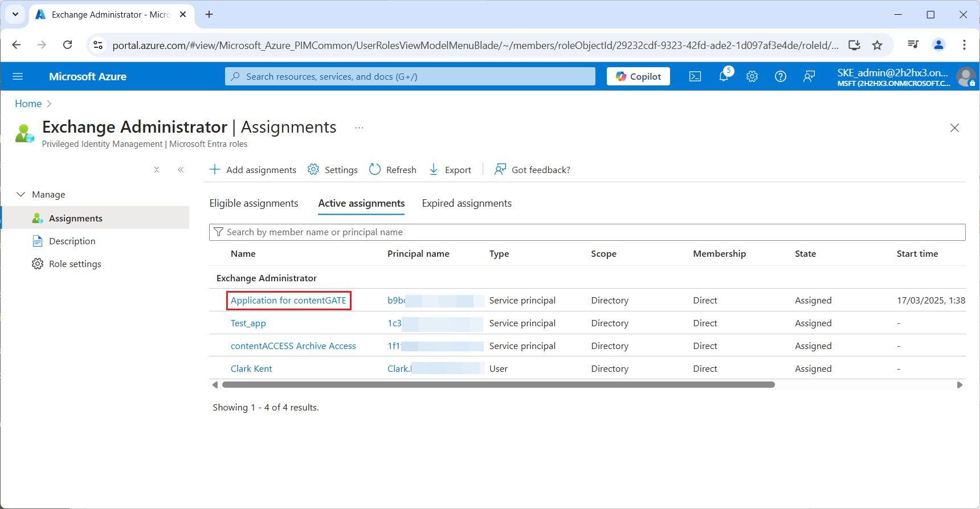
Task: Click Refresh in the command bar
Action: pos(393,170)
